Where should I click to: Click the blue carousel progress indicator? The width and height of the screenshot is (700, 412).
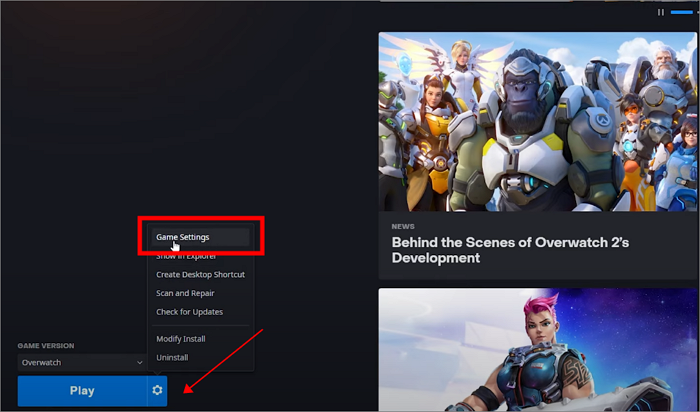click(682, 12)
